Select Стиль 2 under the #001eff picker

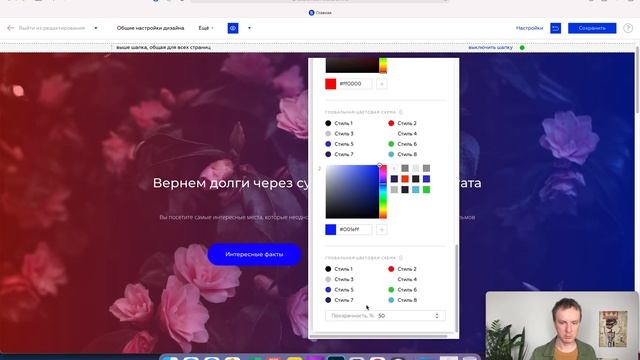pyautogui.click(x=402, y=269)
